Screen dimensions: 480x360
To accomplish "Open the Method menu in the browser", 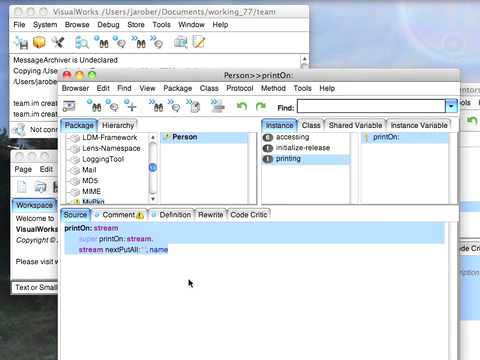I will click(x=273, y=88).
